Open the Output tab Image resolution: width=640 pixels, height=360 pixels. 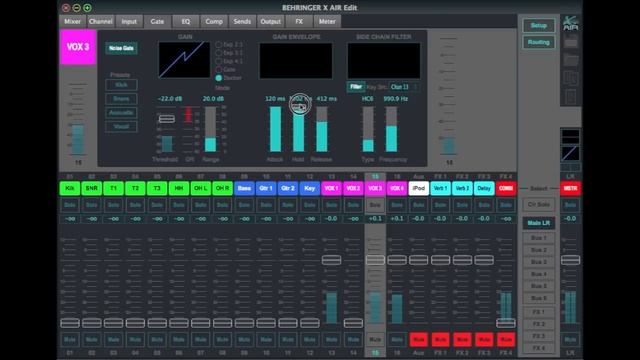click(x=271, y=22)
